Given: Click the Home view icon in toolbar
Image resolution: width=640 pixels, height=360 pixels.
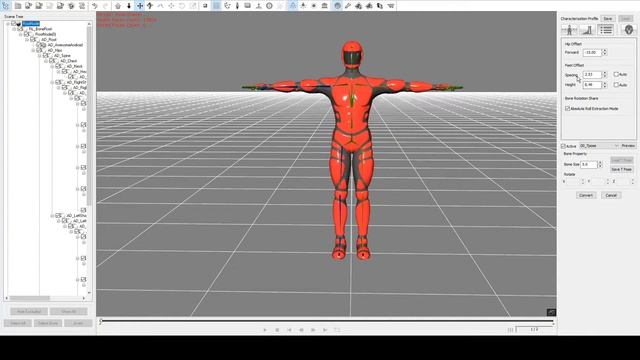Looking at the screenshot, I should point(118,6).
